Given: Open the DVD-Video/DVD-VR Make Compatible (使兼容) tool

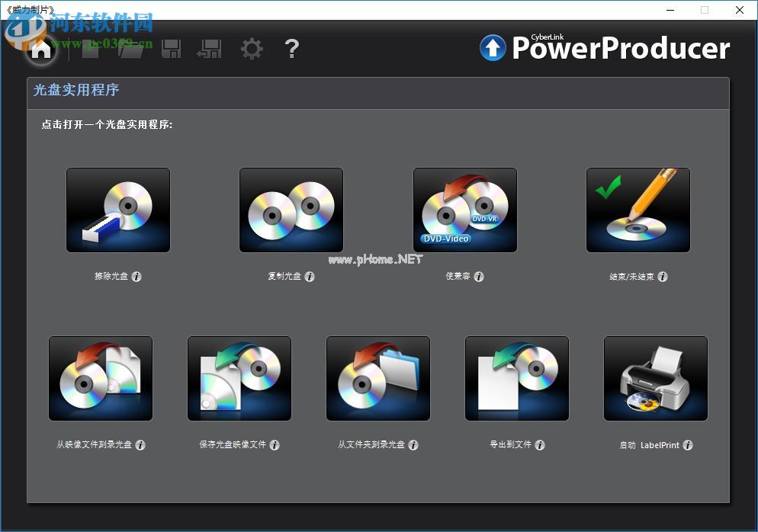Looking at the screenshot, I should pyautogui.click(x=465, y=210).
